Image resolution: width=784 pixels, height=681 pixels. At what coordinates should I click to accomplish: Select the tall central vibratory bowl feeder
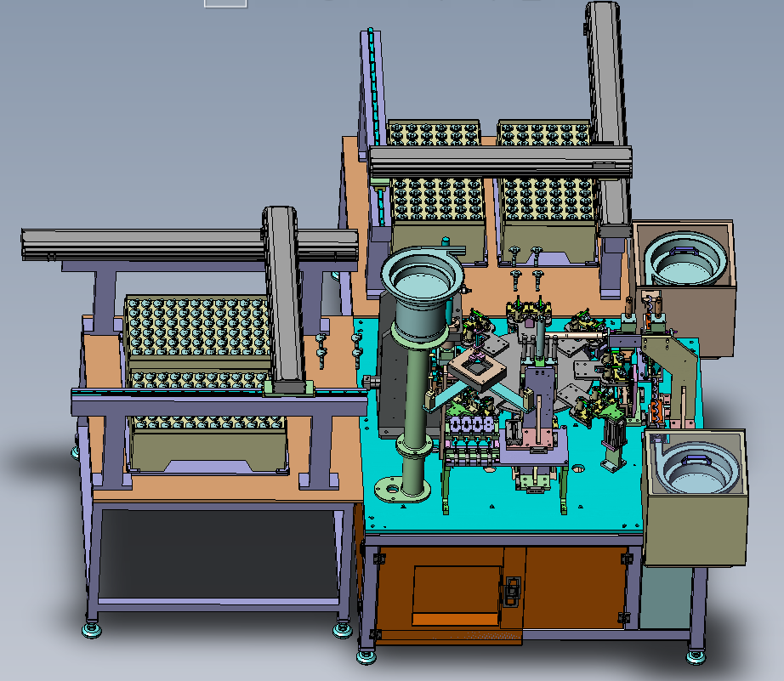(423, 282)
